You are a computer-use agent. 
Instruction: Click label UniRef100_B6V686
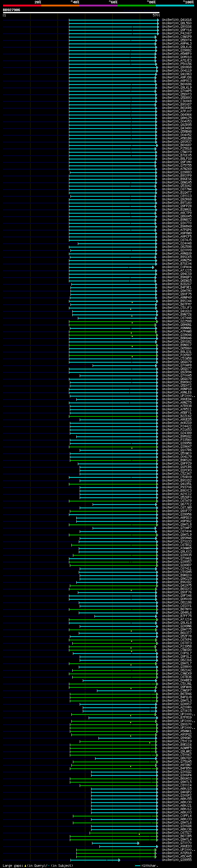(177, 84)
